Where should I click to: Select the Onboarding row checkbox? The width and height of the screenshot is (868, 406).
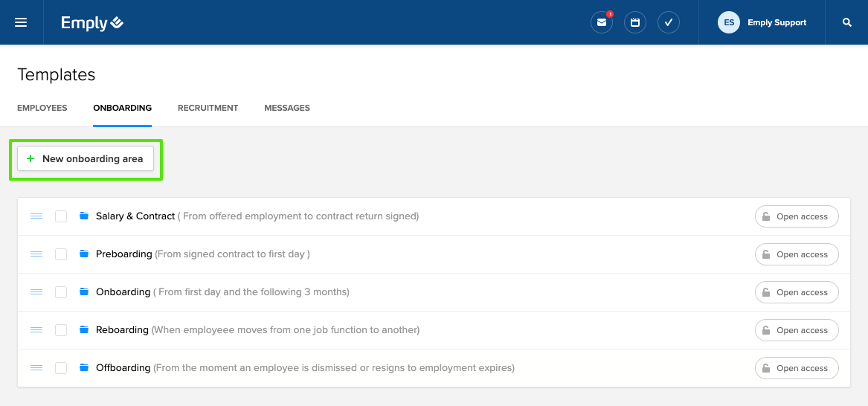coord(61,292)
